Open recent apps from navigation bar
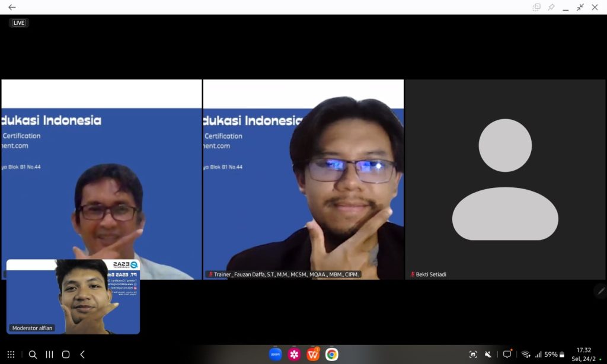607x364 pixels. point(49,355)
